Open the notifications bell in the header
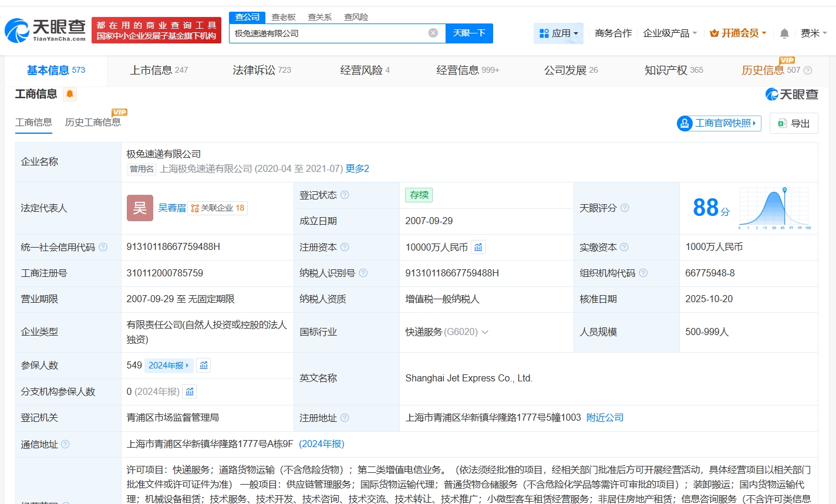 coord(784,33)
